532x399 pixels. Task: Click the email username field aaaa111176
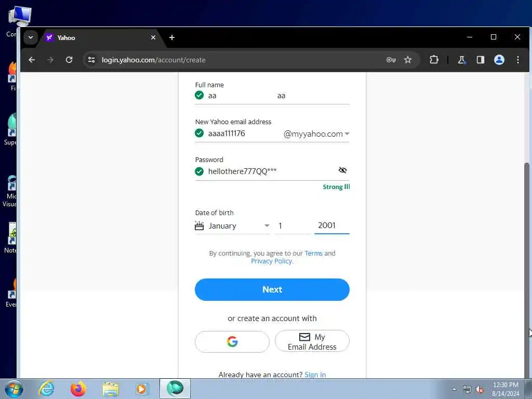tap(243, 134)
